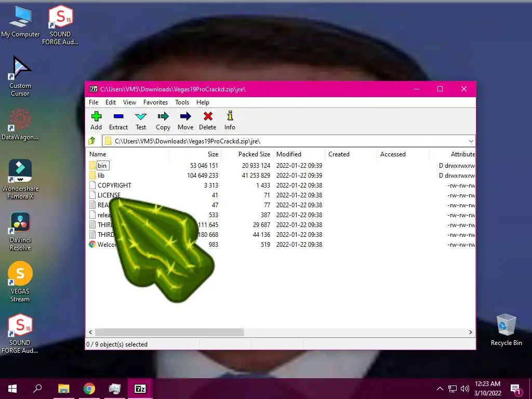Viewport: 532px width, 399px height.
Task: Open the notification center icon
Action: (516, 389)
